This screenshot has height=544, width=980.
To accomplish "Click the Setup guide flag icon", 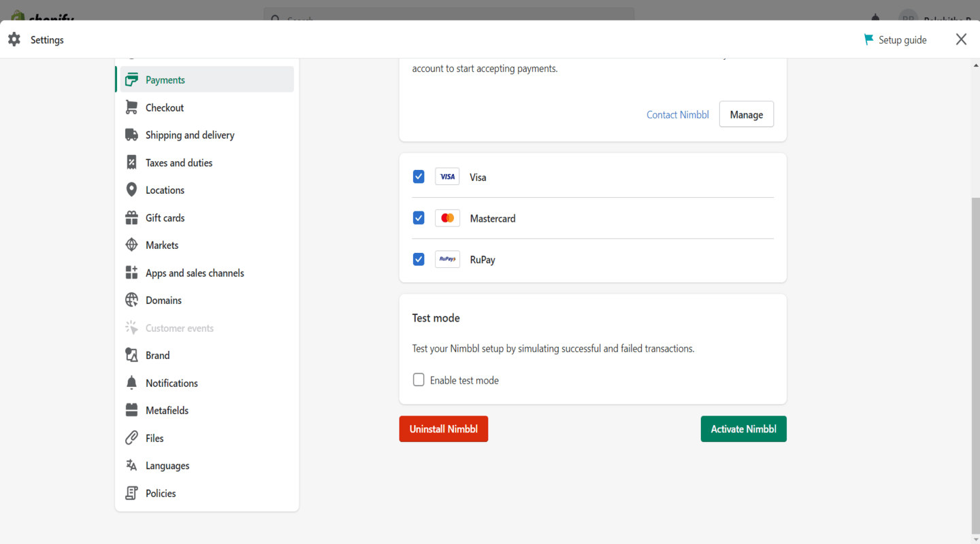I will pyautogui.click(x=868, y=39).
